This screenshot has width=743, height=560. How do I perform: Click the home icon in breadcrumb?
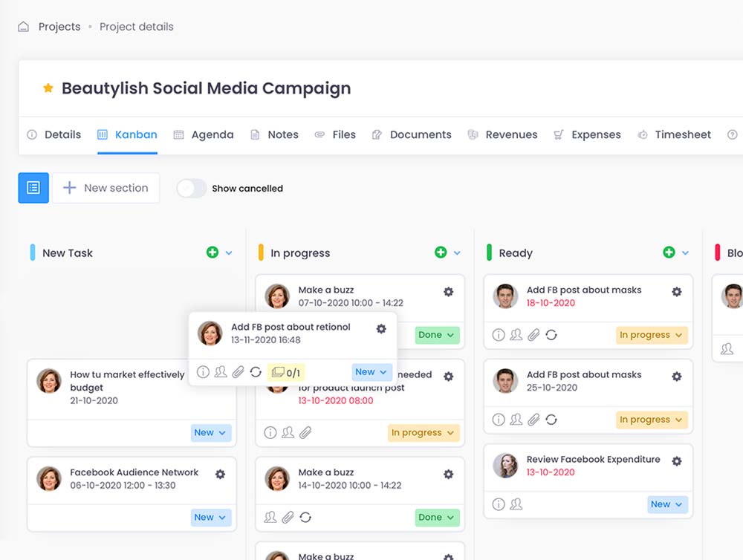24,27
